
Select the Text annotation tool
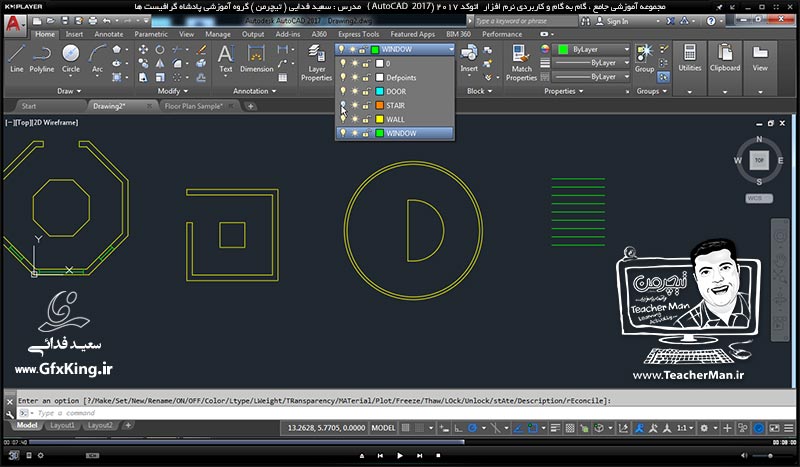(x=226, y=59)
